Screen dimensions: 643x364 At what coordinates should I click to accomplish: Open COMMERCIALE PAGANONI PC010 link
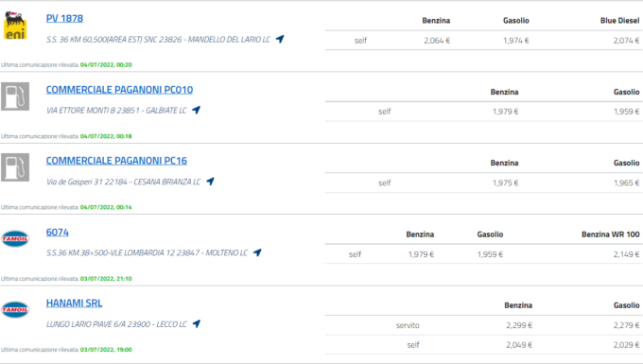[119, 90]
